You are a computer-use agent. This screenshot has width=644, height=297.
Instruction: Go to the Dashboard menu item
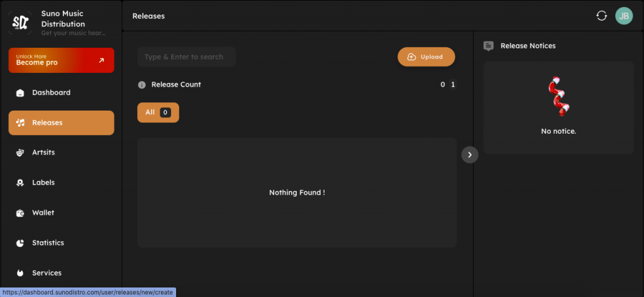[61, 93]
